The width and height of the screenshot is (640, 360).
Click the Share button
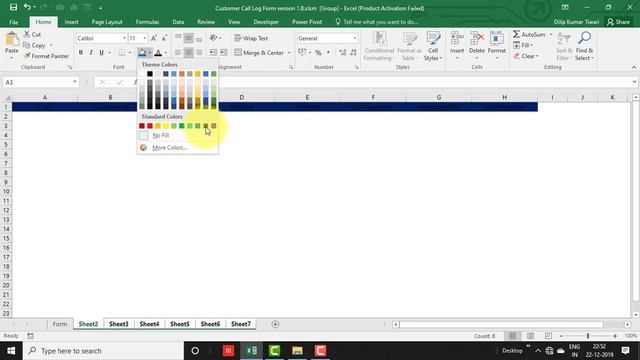coord(618,22)
